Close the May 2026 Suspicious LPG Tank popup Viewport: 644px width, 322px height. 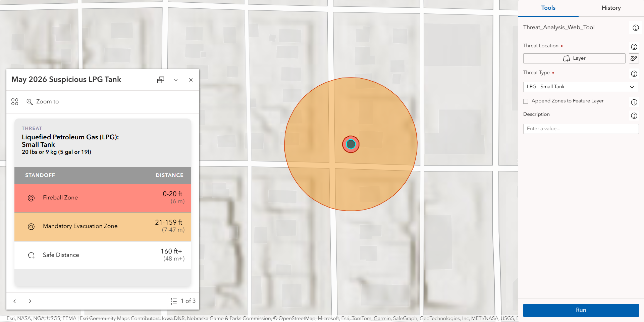pyautogui.click(x=191, y=80)
